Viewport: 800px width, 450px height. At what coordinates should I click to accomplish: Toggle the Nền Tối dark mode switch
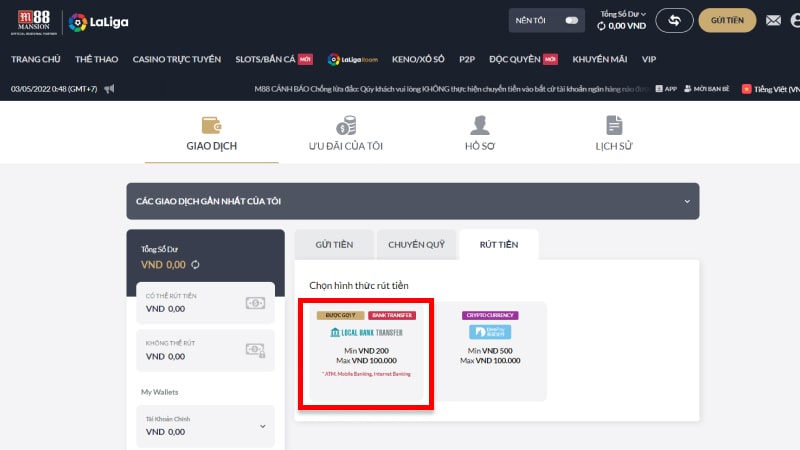coord(571,20)
